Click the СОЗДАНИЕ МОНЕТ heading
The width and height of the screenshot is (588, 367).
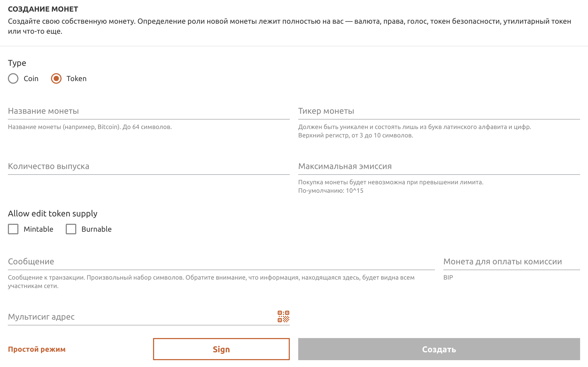pyautogui.click(x=43, y=9)
